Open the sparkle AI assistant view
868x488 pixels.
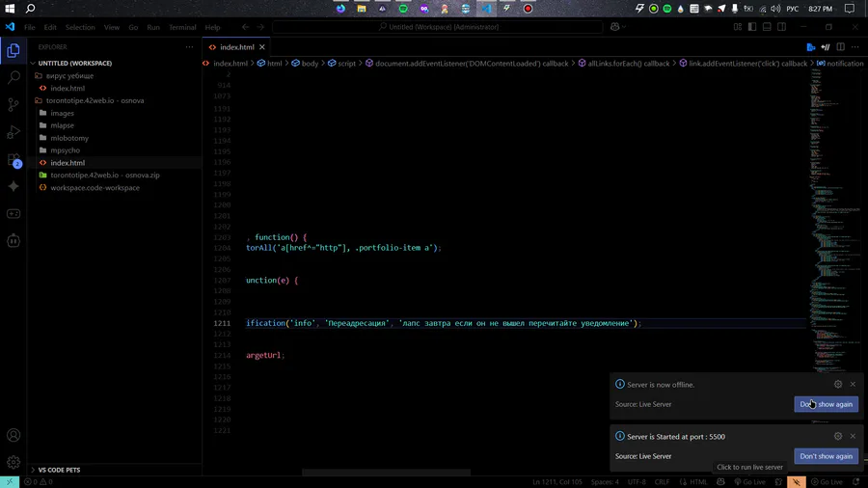tap(14, 186)
